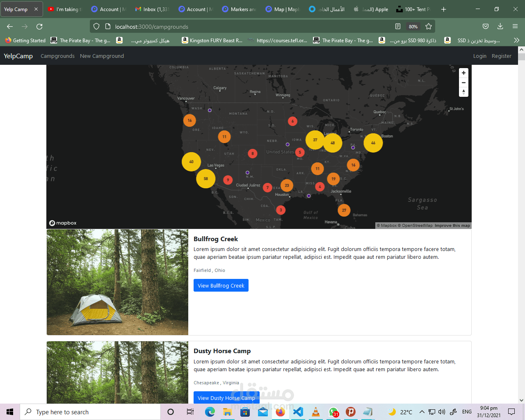This screenshot has width=525, height=420.
Task: Switch to the Map | Mapbox browser tab
Action: 282,9
